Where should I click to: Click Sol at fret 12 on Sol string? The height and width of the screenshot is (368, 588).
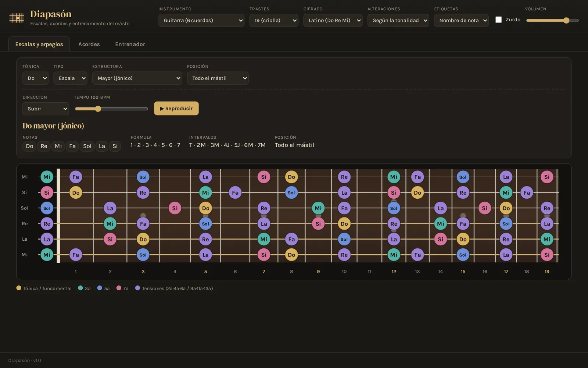coord(394,208)
